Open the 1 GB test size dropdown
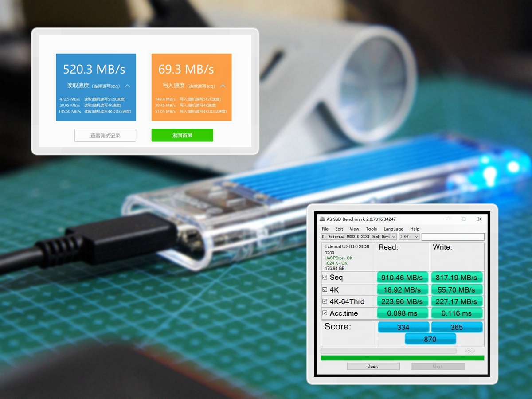The image size is (532, 399). 409,237
